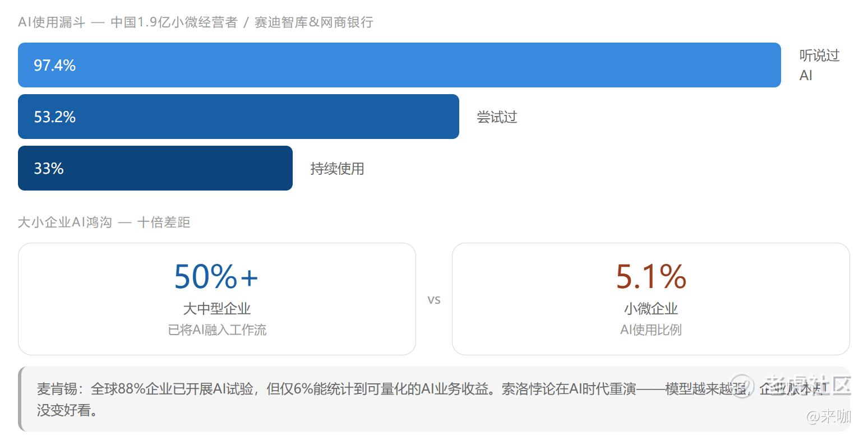The width and height of the screenshot is (868, 436).
Task: Click the @来咖 author handle
Action: 829,416
